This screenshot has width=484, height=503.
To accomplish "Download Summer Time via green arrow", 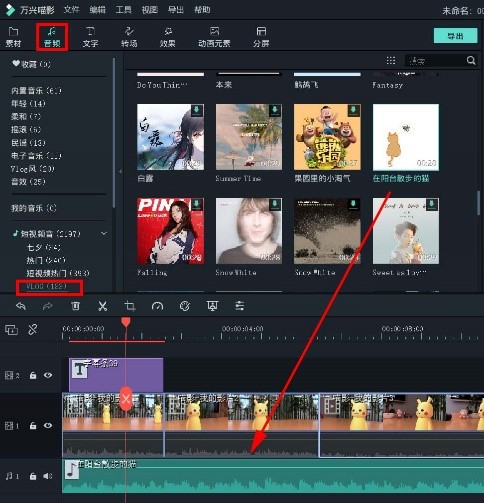I will (x=275, y=110).
